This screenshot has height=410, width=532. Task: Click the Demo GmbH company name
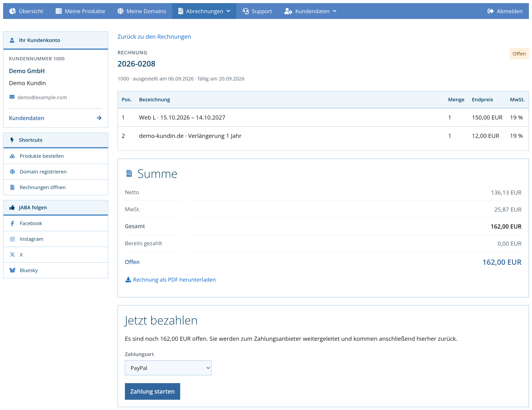click(x=27, y=71)
